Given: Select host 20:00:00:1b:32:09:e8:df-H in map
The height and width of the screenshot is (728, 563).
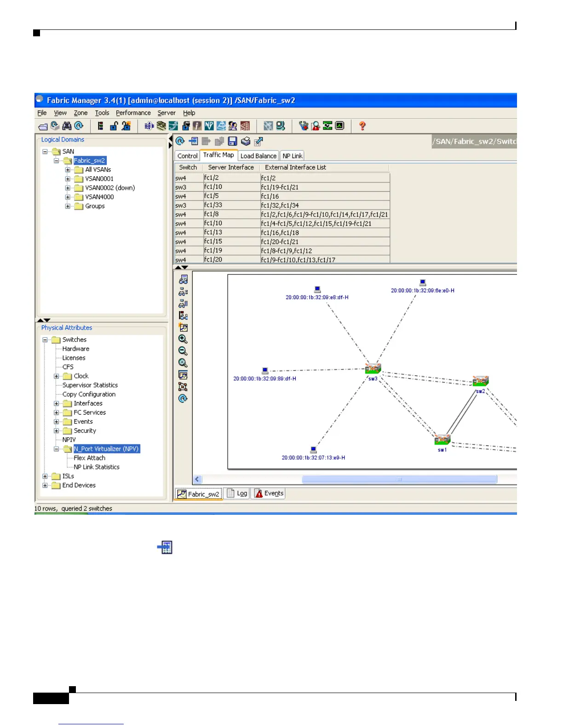Looking at the screenshot, I should click(x=317, y=293).
